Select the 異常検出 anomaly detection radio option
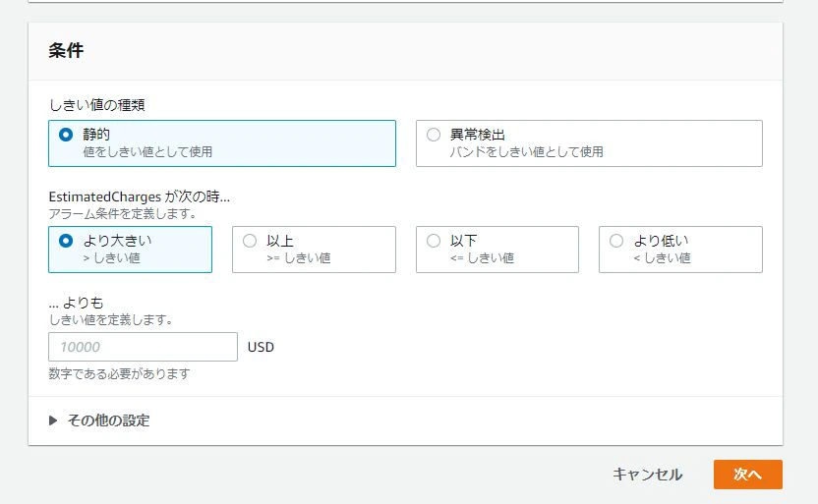 [x=589, y=143]
